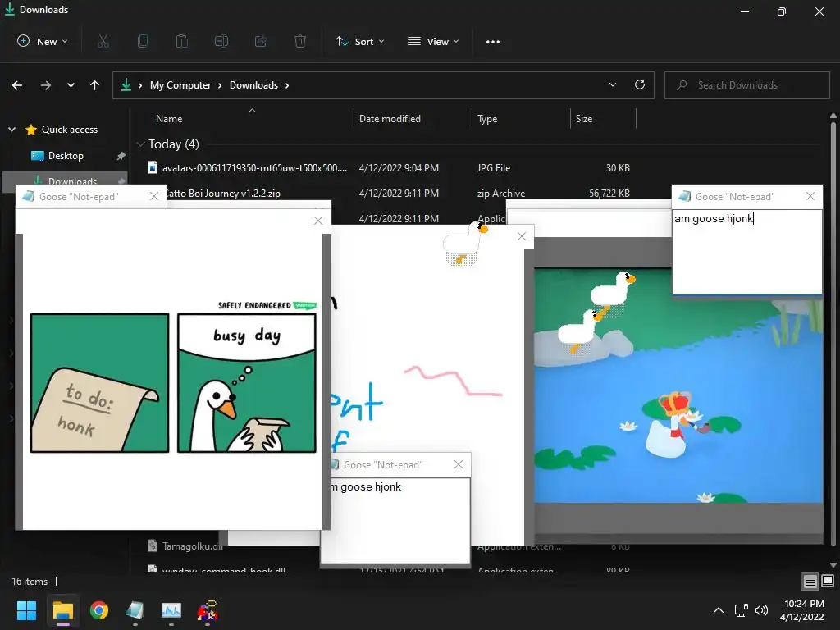Open Google Chrome from taskbar
This screenshot has width=840, height=630.
click(x=99, y=610)
